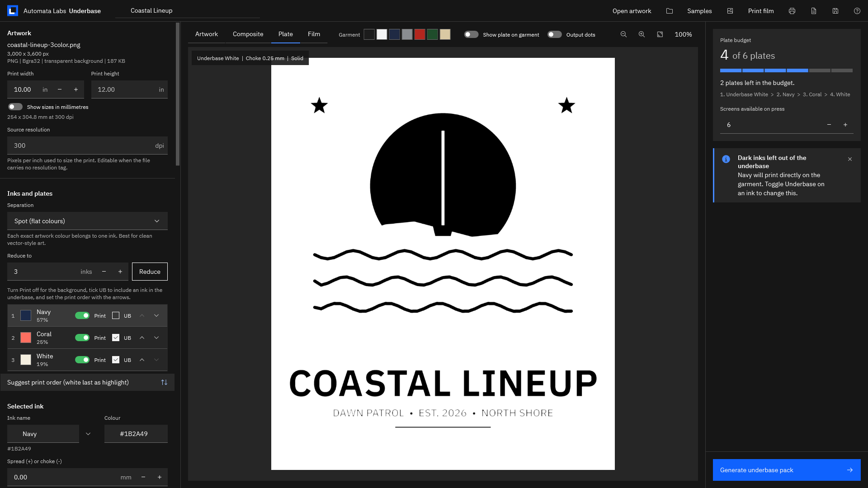The height and width of the screenshot is (488, 868).
Task: Fit plate preview to view
Action: pyautogui.click(x=660, y=34)
